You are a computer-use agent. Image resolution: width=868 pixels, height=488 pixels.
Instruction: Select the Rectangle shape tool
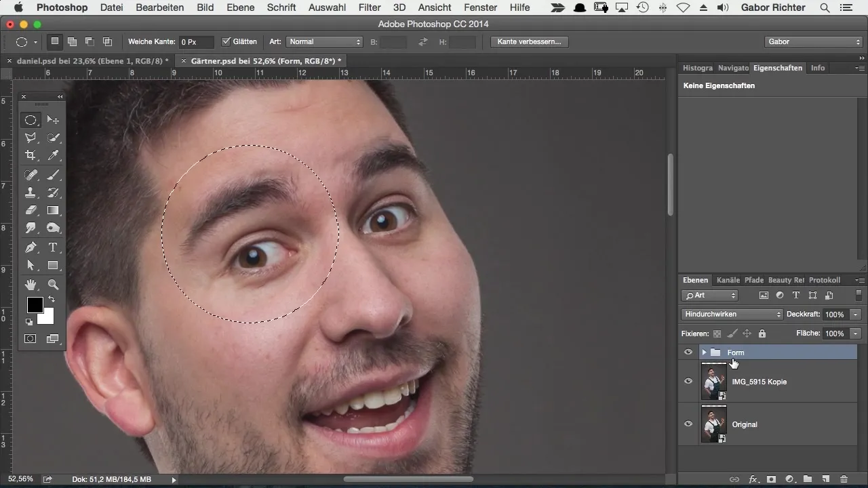click(x=53, y=265)
